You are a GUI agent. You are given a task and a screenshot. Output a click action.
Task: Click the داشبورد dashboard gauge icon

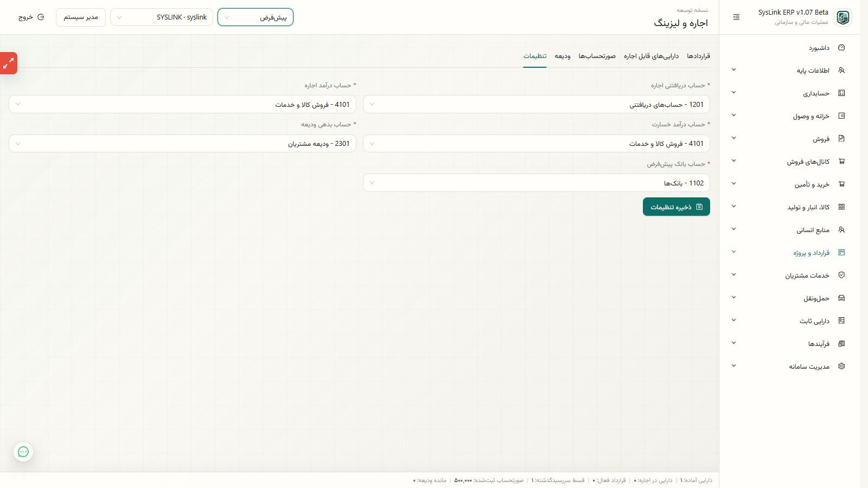(841, 48)
